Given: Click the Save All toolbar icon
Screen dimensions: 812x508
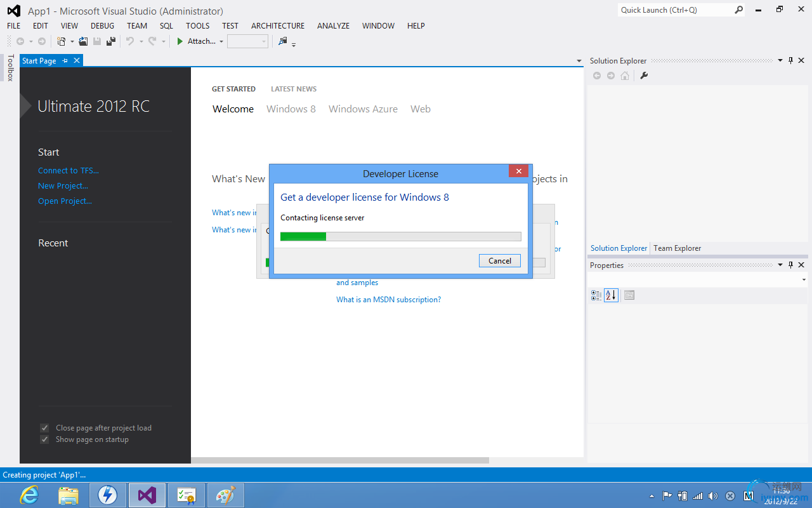Looking at the screenshot, I should click(111, 41).
